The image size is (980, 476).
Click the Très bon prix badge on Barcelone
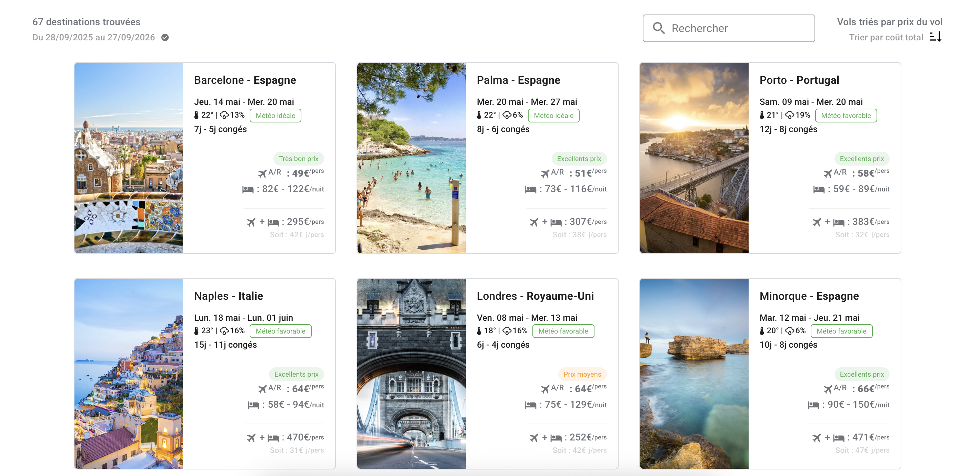298,159
